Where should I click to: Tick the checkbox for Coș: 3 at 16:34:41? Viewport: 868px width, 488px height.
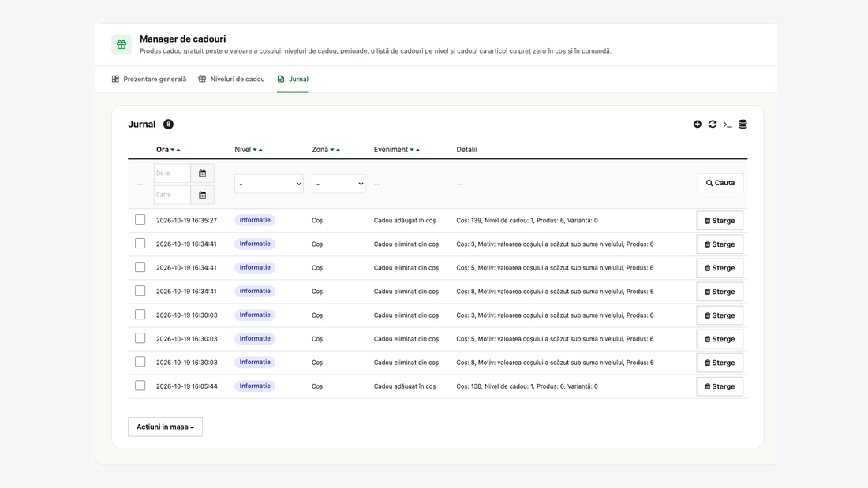140,244
